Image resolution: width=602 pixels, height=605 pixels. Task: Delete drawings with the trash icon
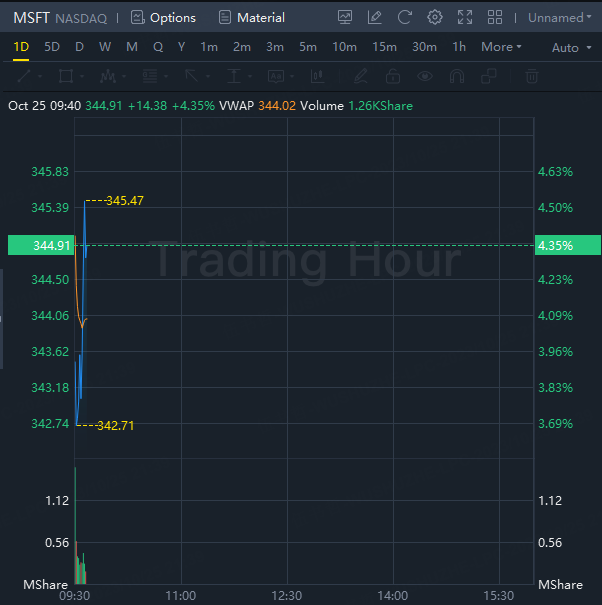tap(532, 76)
